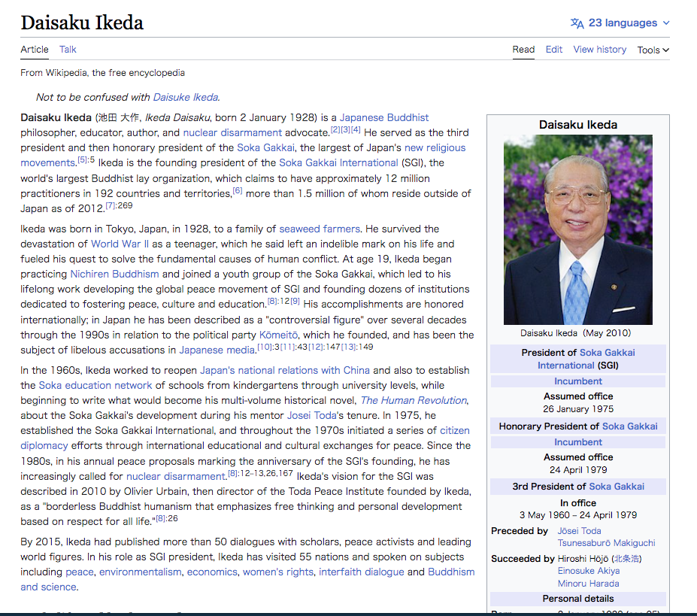Viewport: 697px width, 616px height.
Task: Follow the Nichiren Buddhism link
Action: tap(115, 275)
